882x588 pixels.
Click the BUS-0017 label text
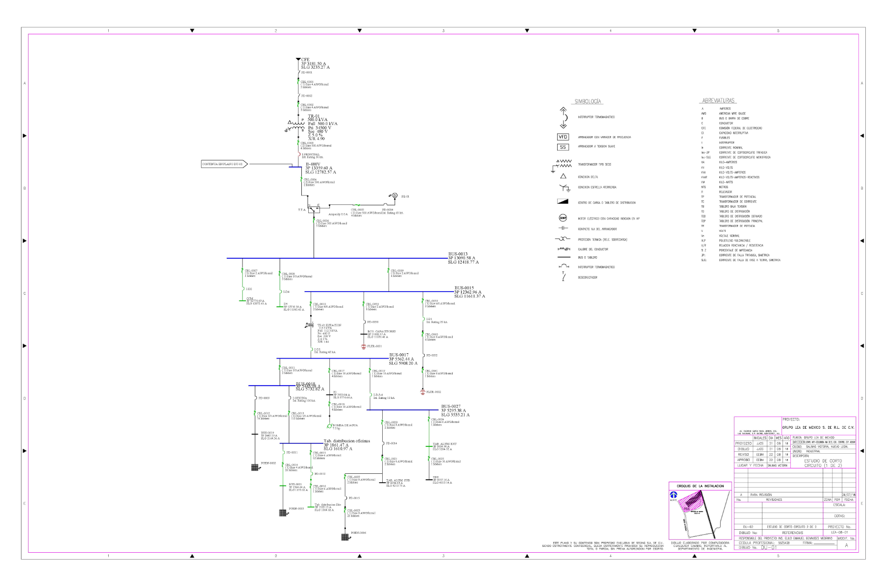(399, 355)
